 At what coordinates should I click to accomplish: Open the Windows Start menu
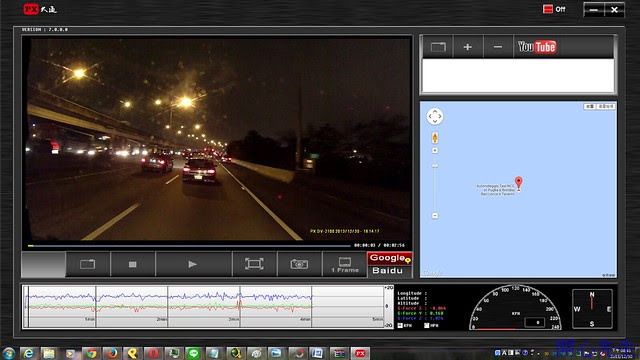click(x=9, y=353)
